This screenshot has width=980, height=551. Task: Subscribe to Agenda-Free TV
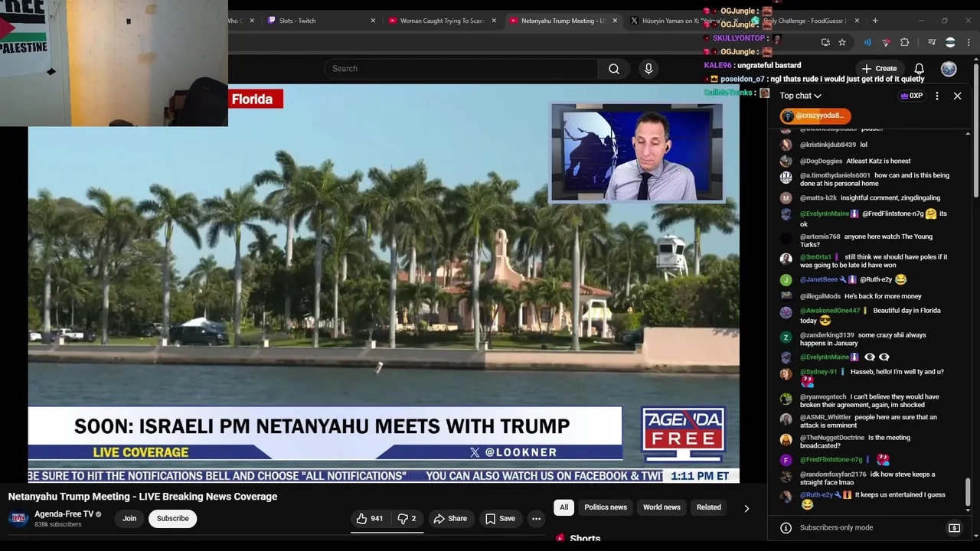[x=172, y=519]
